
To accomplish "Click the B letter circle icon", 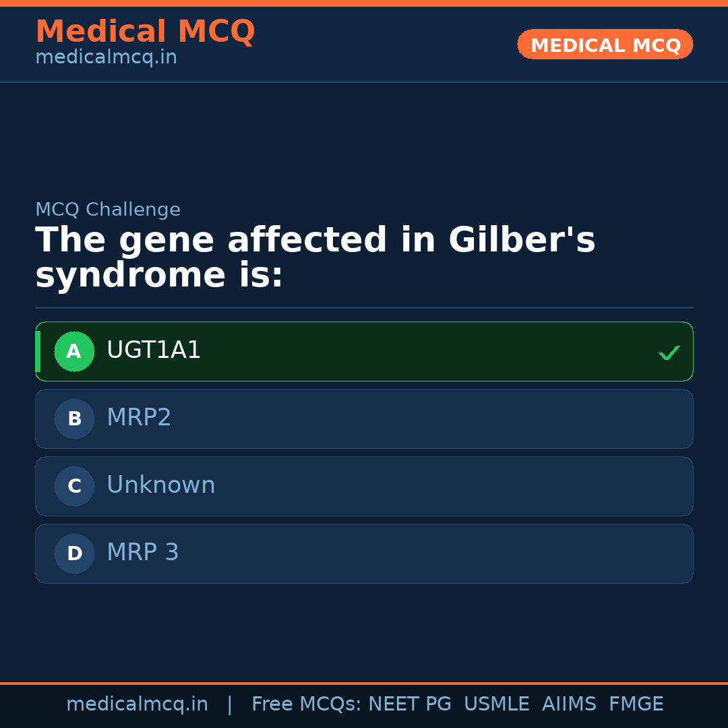I will tap(74, 419).
